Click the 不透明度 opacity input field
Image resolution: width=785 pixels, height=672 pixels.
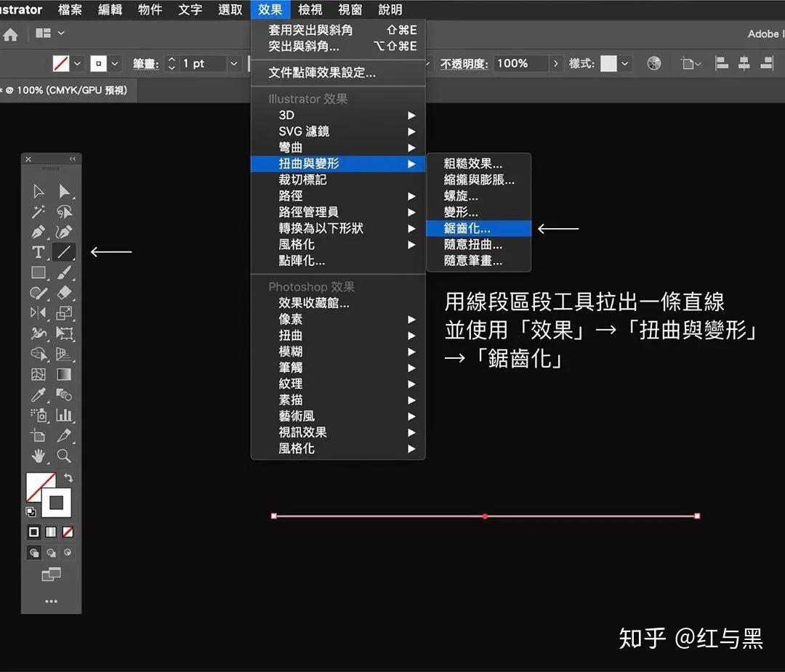pos(520,64)
